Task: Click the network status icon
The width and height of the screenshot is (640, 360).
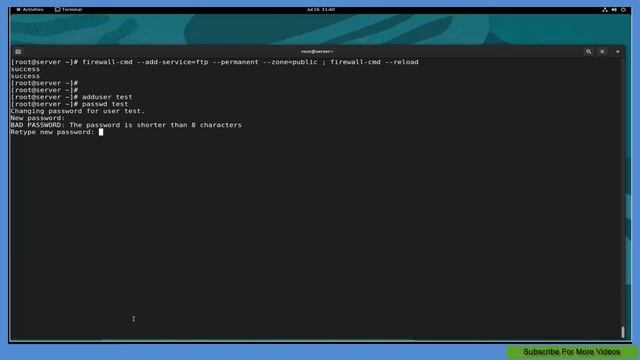Action: [604, 9]
